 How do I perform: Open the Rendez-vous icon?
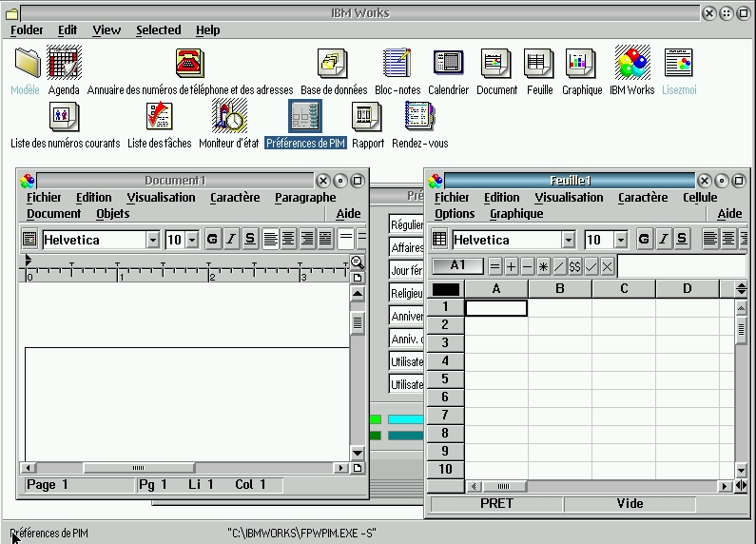coord(419,117)
